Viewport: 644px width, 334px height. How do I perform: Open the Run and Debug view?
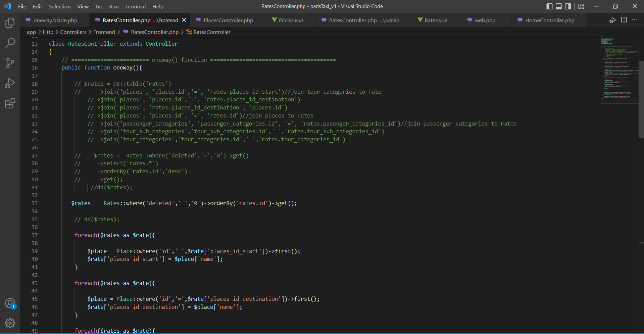click(x=10, y=83)
